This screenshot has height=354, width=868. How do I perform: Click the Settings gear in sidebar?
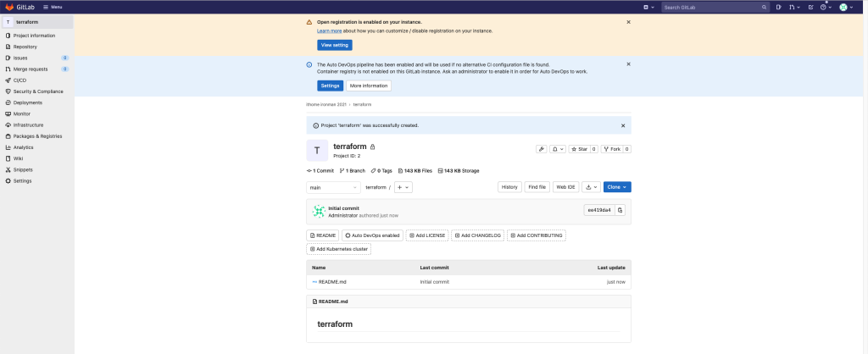[8, 181]
